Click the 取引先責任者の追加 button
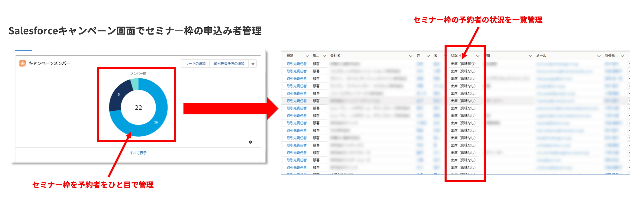The height and width of the screenshot is (219, 644). coord(229,64)
